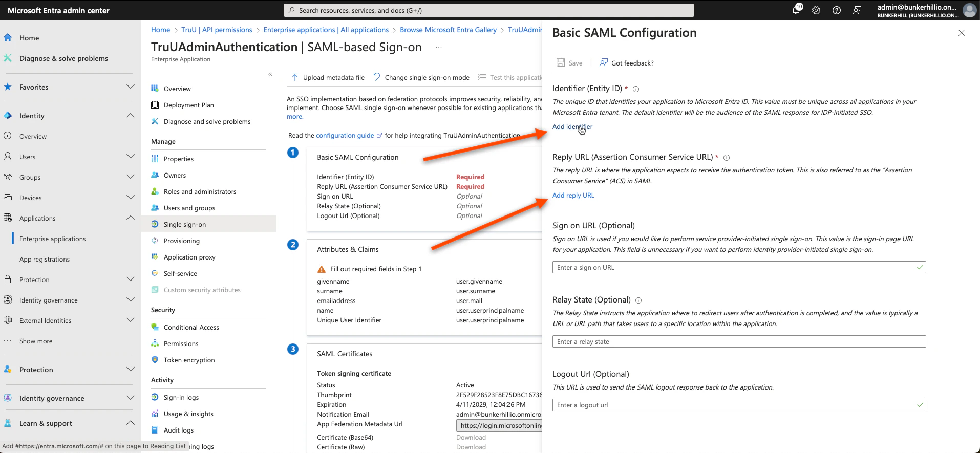
Task: Open Token encryption menu item
Action: [x=189, y=360]
